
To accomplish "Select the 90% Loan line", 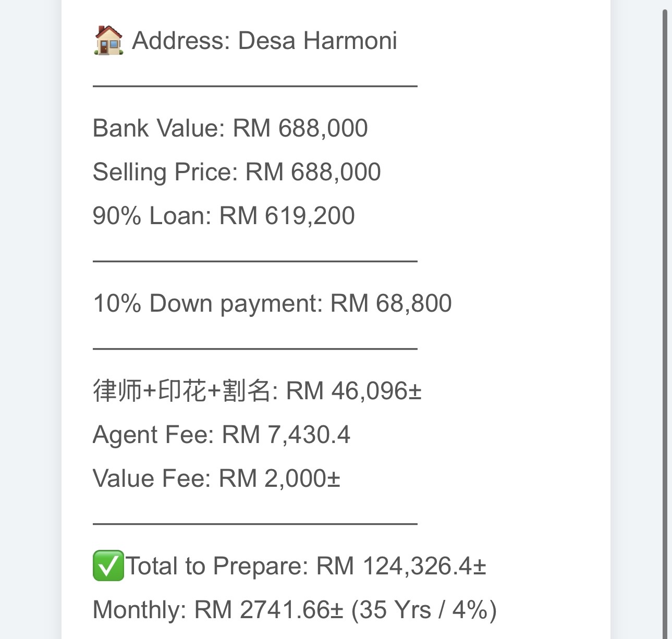I will (x=223, y=216).
